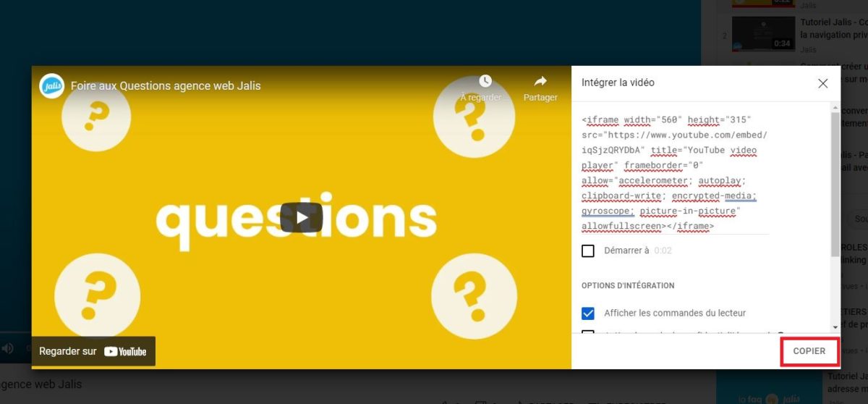Click the 'À regarder' clock icon
The image size is (868, 404).
485,81
